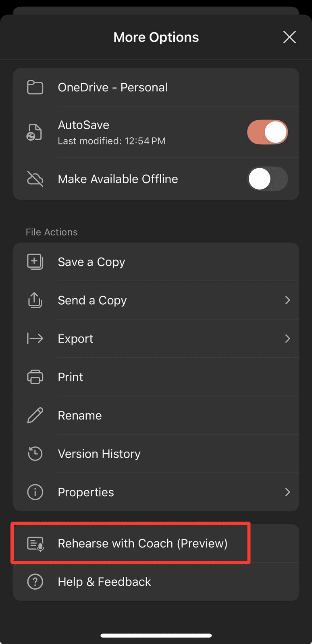Close the More Options panel
Viewport: 312px width, 644px height.
(289, 37)
